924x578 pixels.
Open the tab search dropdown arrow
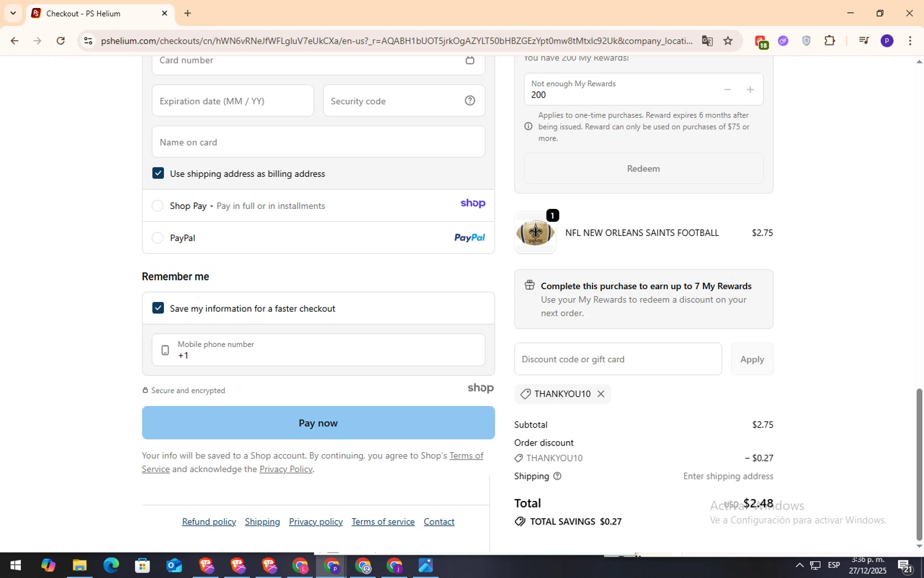pos(13,13)
